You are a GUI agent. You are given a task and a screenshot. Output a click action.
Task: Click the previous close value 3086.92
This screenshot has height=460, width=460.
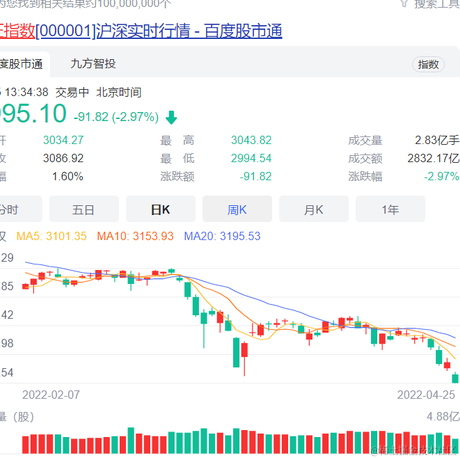point(63,158)
